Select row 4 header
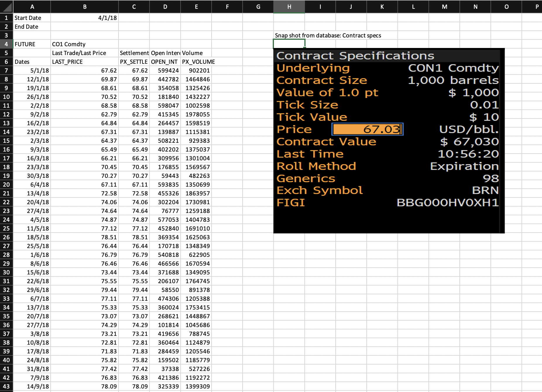 click(6, 44)
